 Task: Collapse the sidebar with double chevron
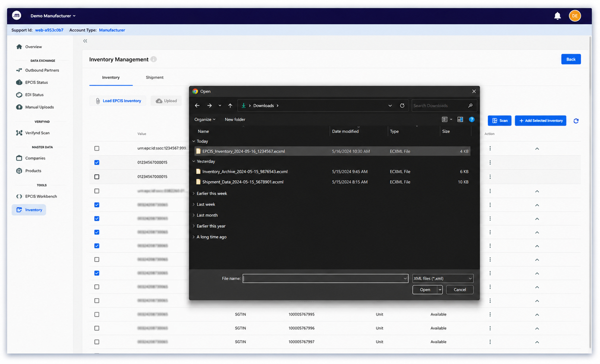pos(85,41)
